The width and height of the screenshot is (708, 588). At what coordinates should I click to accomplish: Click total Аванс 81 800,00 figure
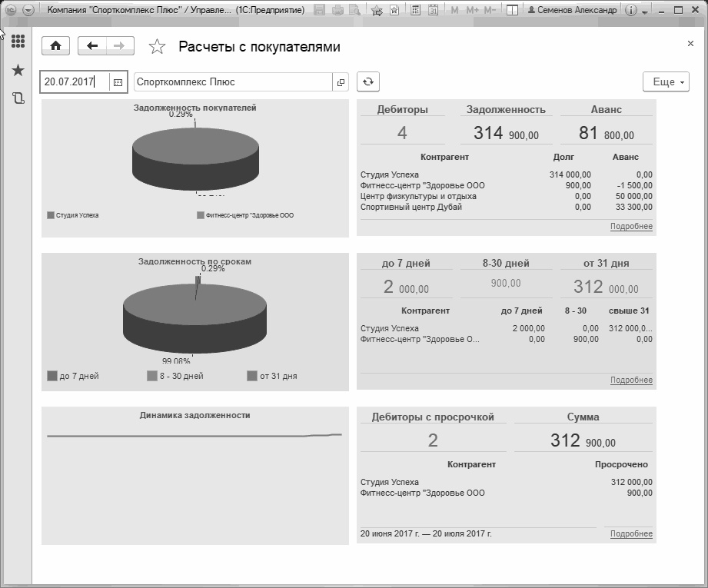pyautogui.click(x=607, y=133)
